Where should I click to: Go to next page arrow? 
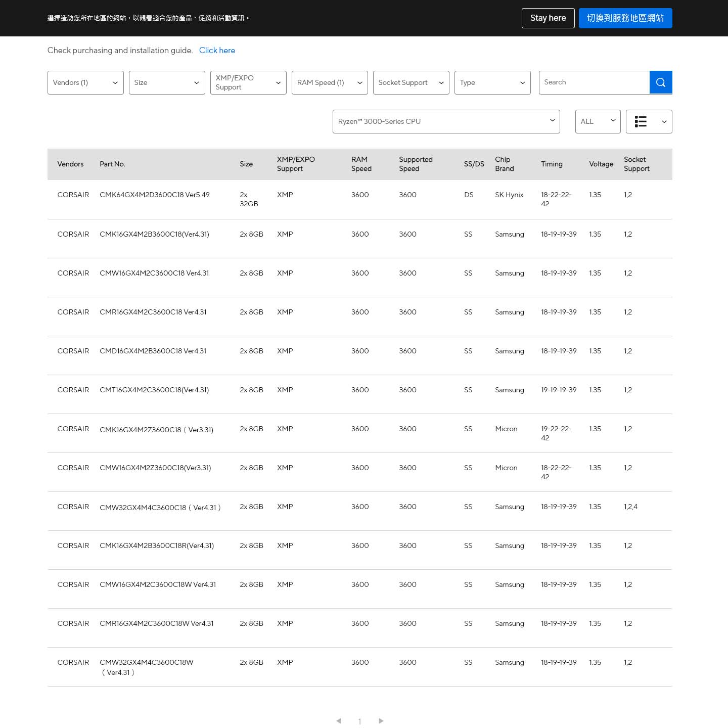[381, 721]
